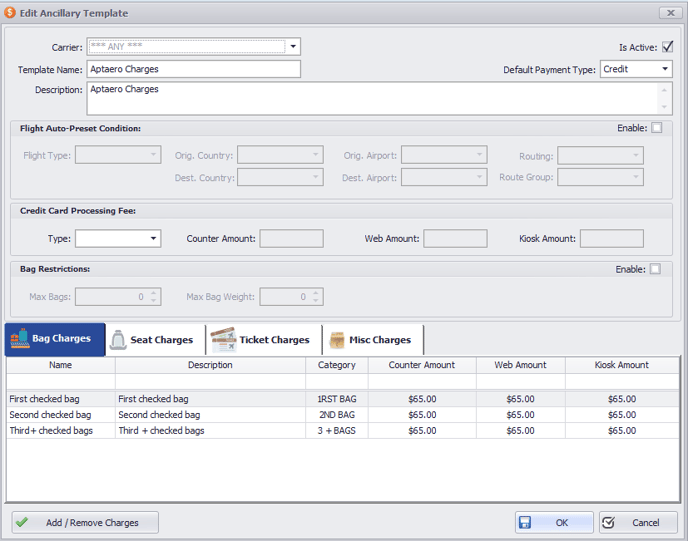Click the '2ND BAG' category cell
This screenshot has height=541, width=688.
(337, 415)
